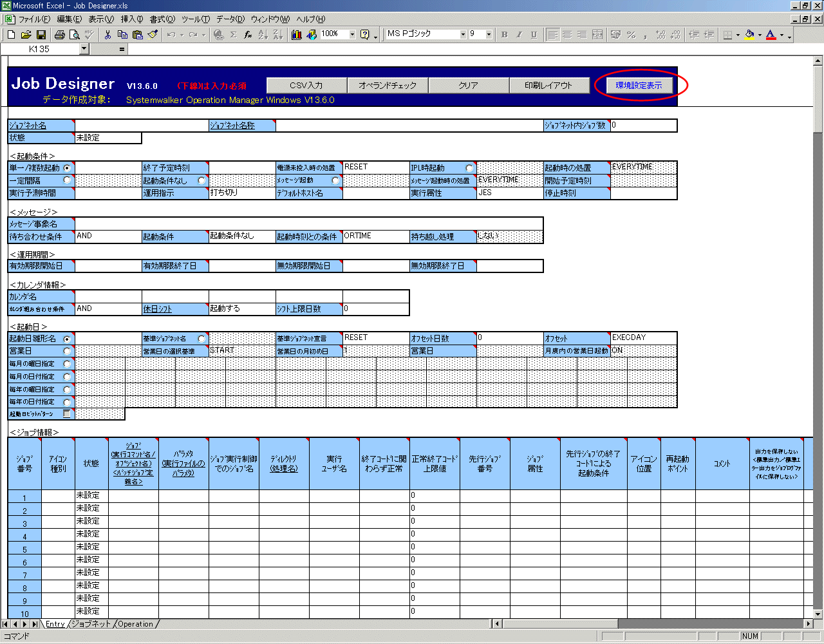
Task: Expand the Redo history dropdown arrow
Action: tap(204, 35)
